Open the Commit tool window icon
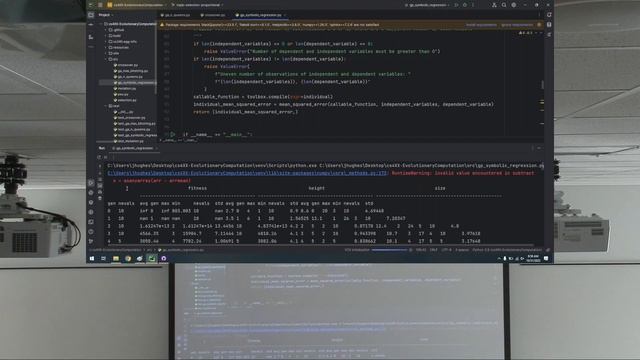640x360 pixels. click(x=91, y=25)
